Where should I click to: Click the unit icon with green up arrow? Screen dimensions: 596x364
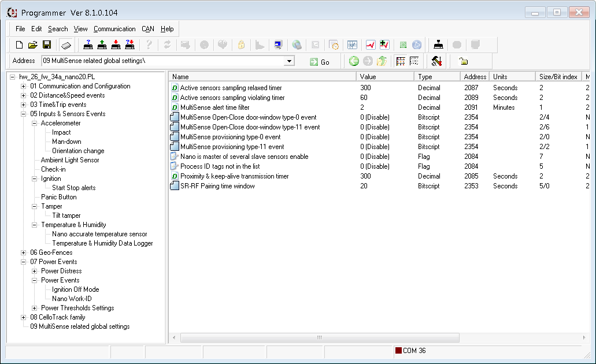[x=102, y=45]
